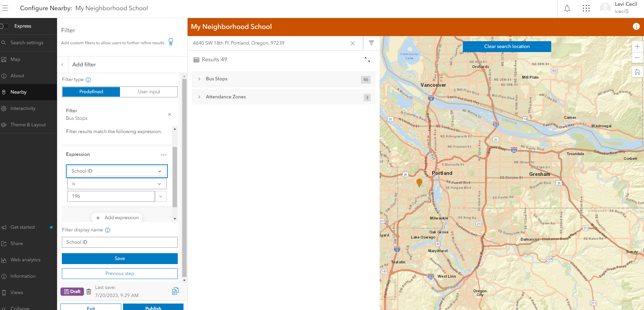Open the app launcher grid

tap(586, 8)
